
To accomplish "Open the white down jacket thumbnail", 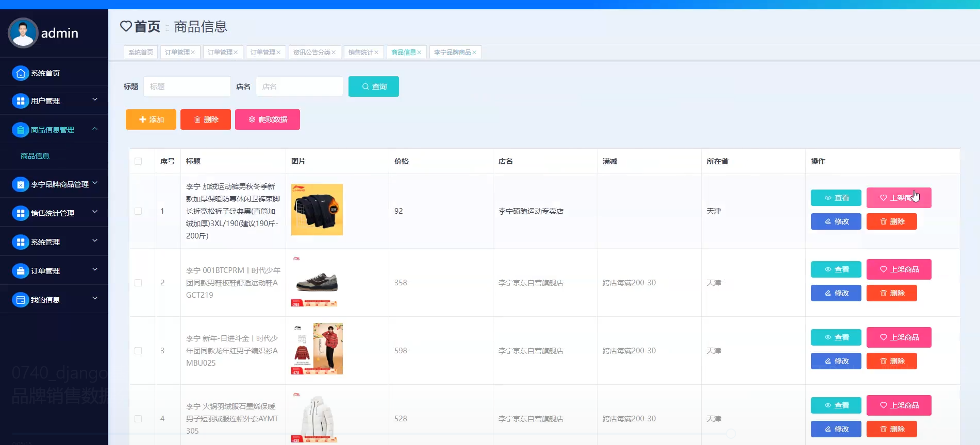I will tap(317, 417).
